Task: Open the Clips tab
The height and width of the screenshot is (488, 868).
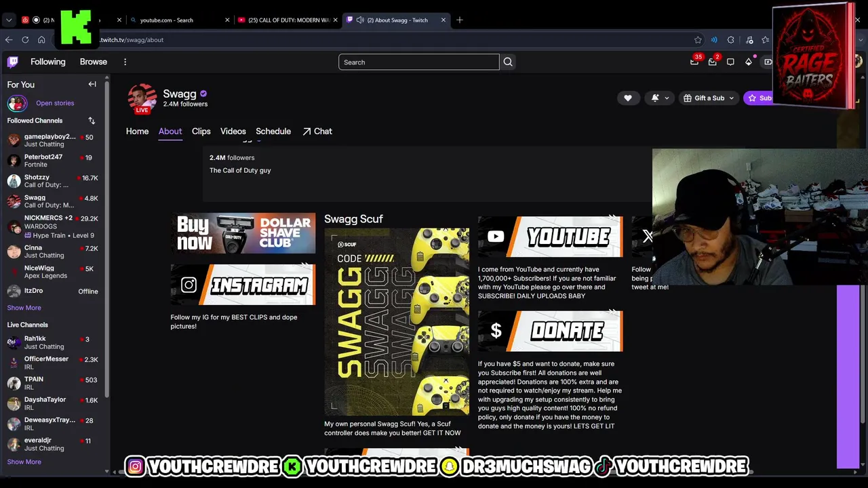Action: tap(201, 131)
